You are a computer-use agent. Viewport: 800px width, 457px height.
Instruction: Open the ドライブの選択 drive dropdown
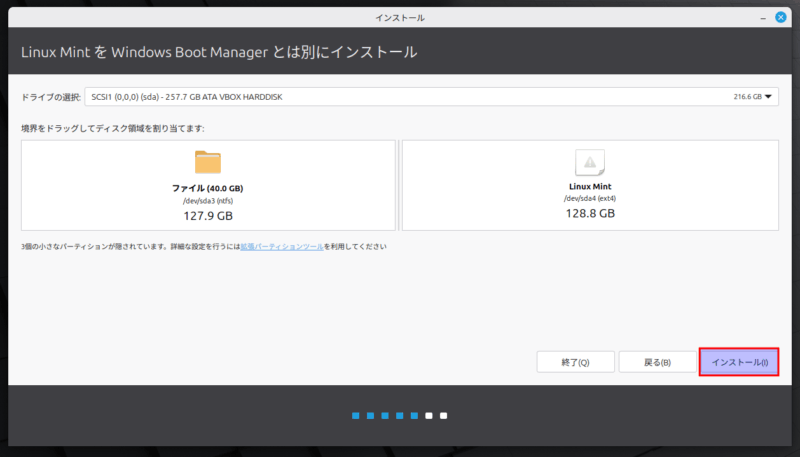click(432, 97)
